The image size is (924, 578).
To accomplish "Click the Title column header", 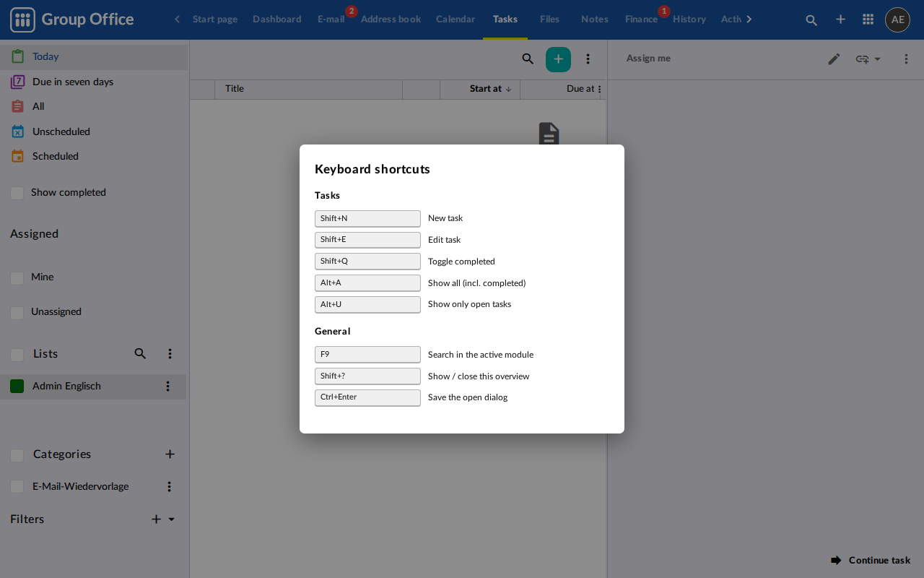I will pos(308,89).
